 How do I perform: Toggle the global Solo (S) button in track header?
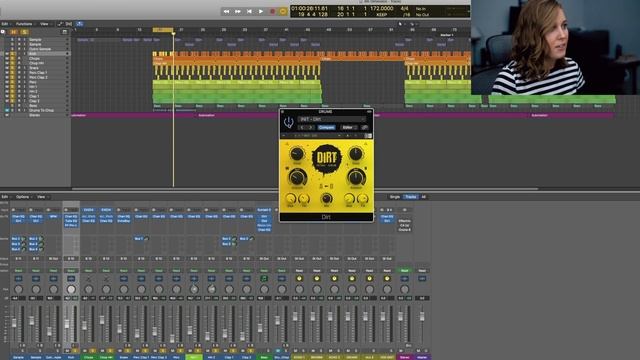pyautogui.click(x=24, y=32)
